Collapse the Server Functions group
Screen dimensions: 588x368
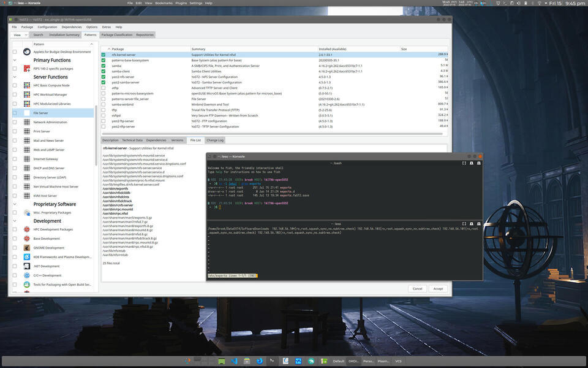click(15, 77)
